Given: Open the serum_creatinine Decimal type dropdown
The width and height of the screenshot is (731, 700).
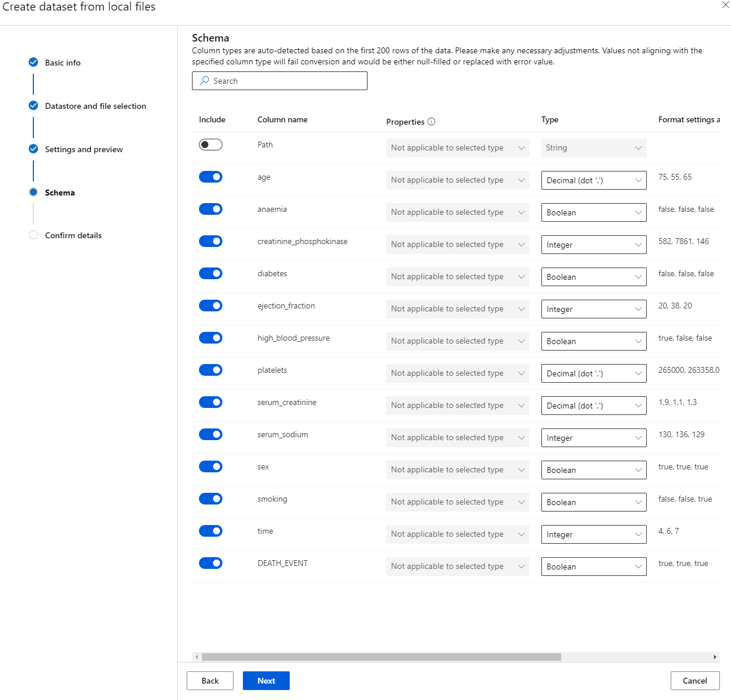Looking at the screenshot, I should click(x=593, y=406).
